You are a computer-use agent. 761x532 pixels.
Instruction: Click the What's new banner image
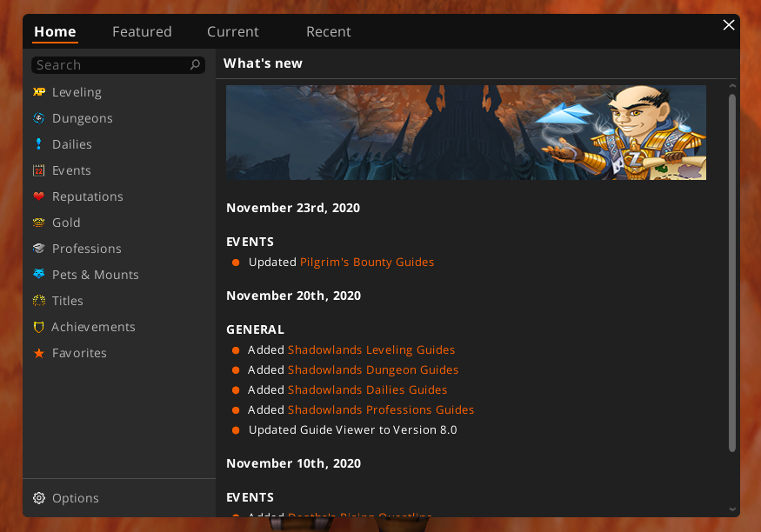[x=466, y=132]
